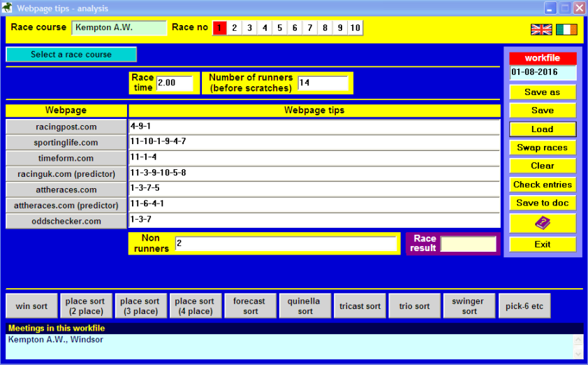
Task: Run the tricast sort
Action: 360,306
